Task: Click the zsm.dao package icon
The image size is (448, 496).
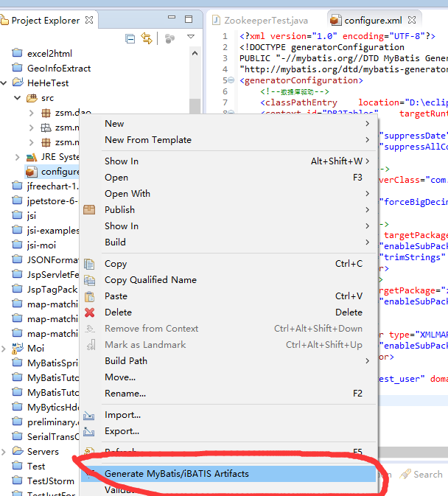Action: 46,113
